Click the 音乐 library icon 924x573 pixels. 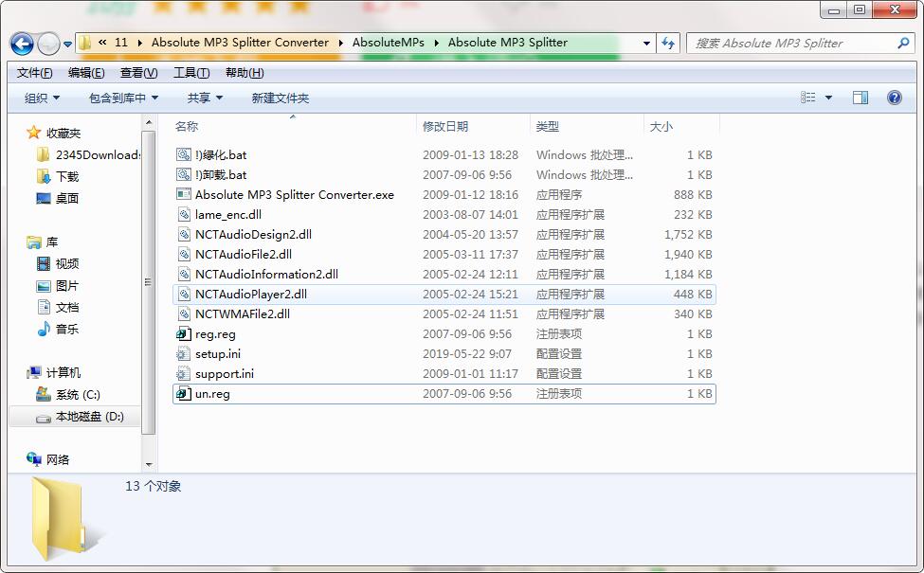tap(43, 330)
